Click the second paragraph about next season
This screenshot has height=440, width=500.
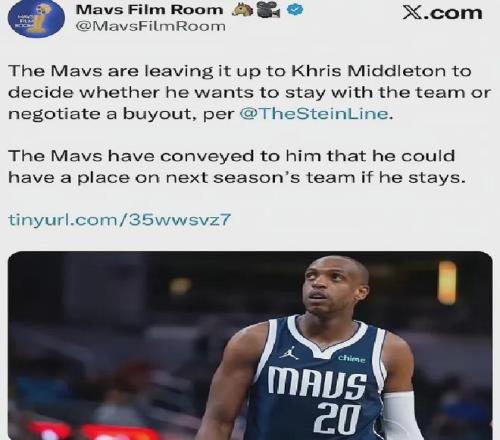(x=236, y=167)
